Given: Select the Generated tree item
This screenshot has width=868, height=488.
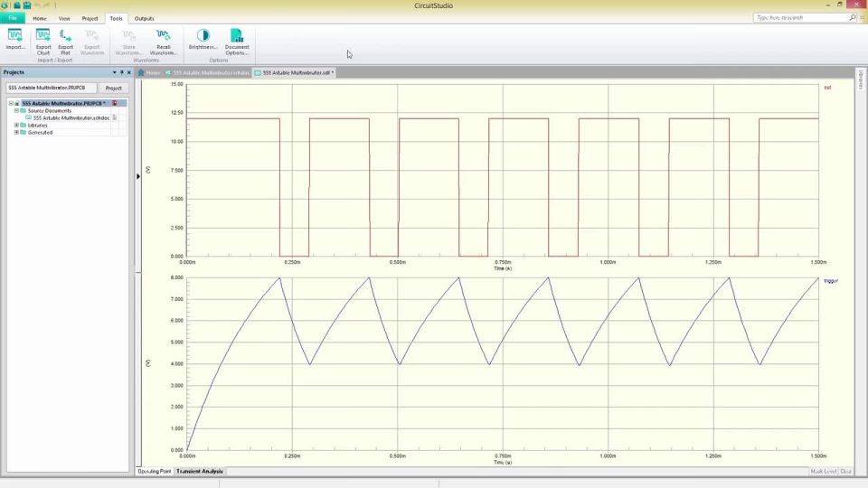Looking at the screenshot, I should tap(40, 132).
